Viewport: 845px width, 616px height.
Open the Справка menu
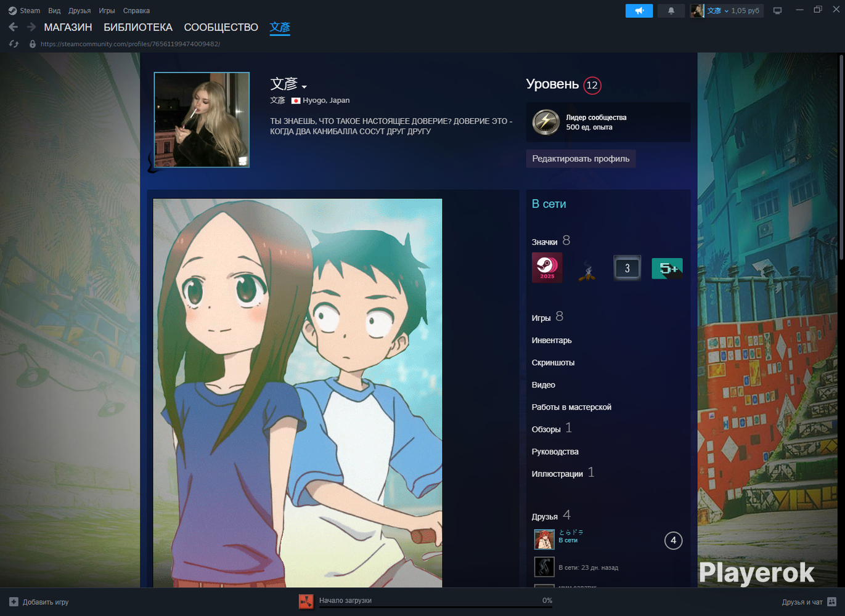pyautogui.click(x=136, y=10)
